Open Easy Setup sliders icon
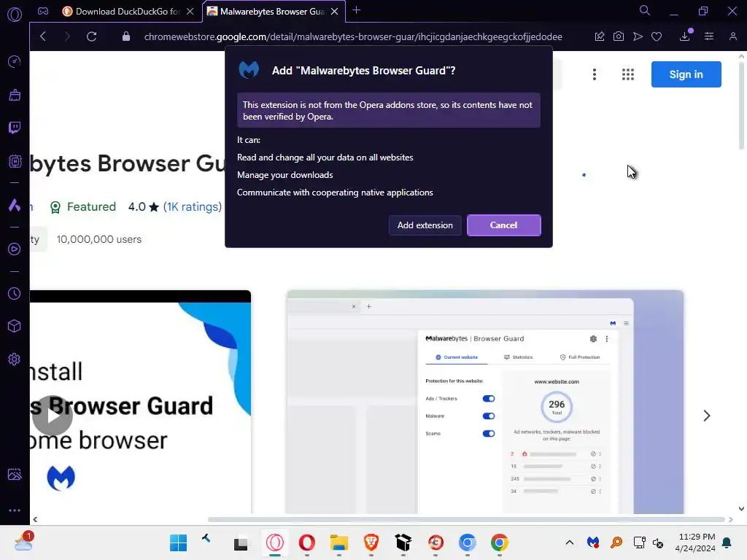 (709, 36)
